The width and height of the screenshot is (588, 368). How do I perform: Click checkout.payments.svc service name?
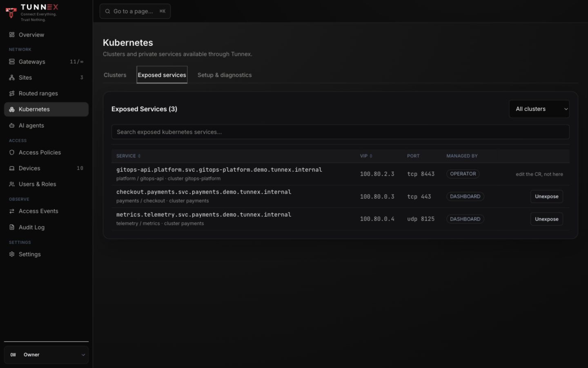[x=204, y=192]
